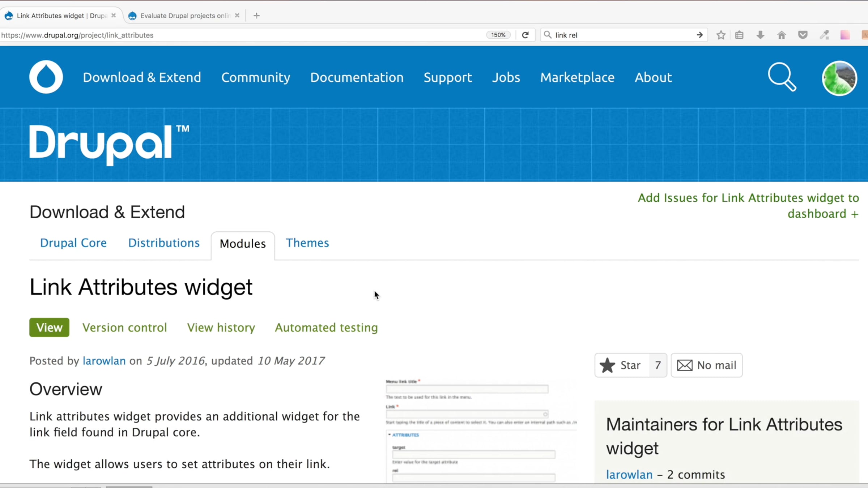Click the star icon in Star button
This screenshot has width=868, height=488.
(607, 365)
